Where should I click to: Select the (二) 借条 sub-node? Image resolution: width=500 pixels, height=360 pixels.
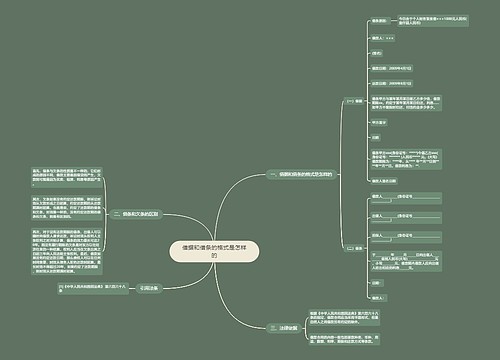[354, 248]
